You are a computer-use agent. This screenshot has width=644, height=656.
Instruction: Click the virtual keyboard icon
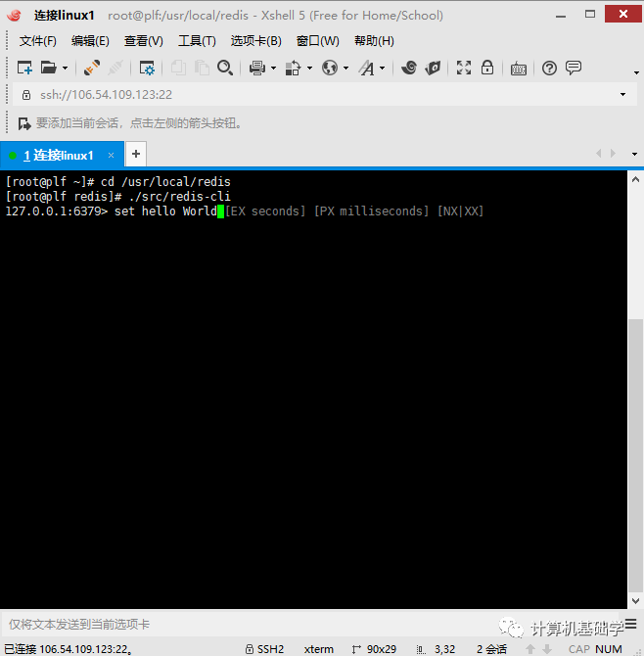tap(519, 69)
